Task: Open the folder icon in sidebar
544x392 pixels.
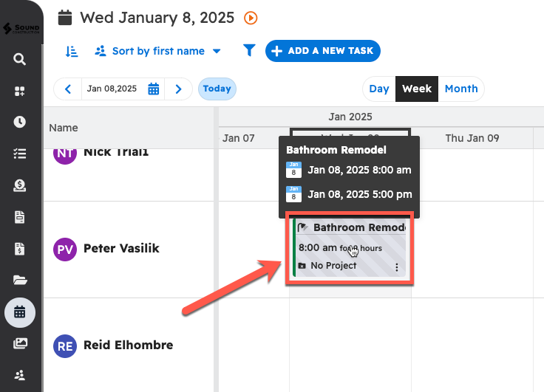Action: coord(20,280)
